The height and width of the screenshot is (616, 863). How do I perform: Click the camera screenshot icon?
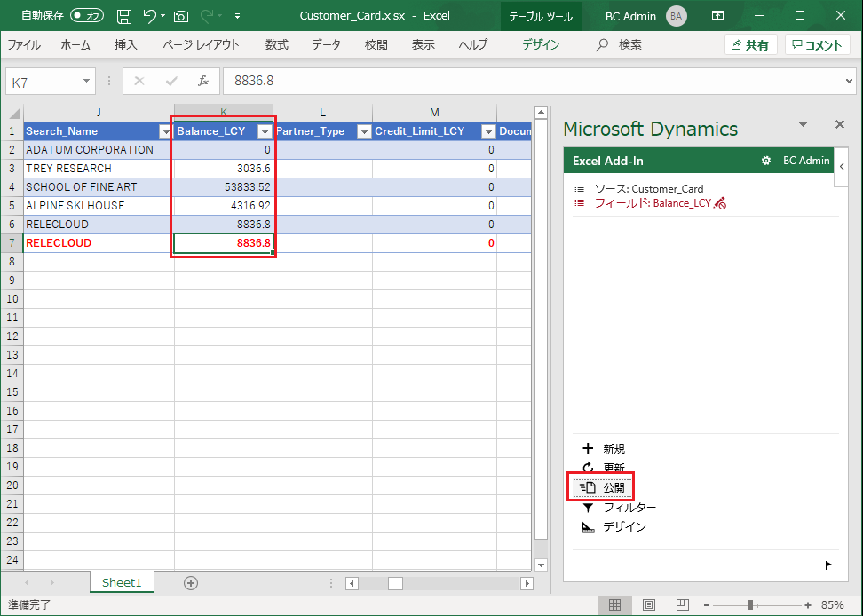tap(181, 17)
